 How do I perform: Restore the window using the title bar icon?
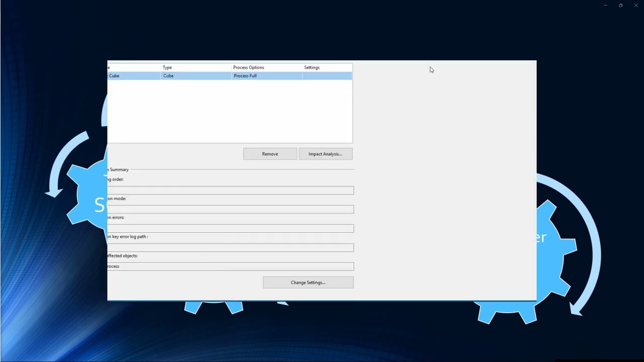pos(620,6)
